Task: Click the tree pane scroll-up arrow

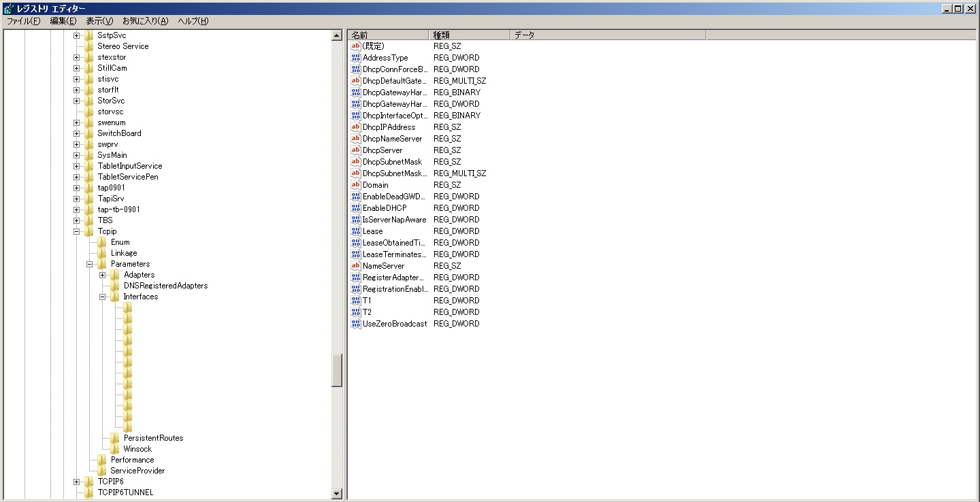Action: click(x=337, y=35)
